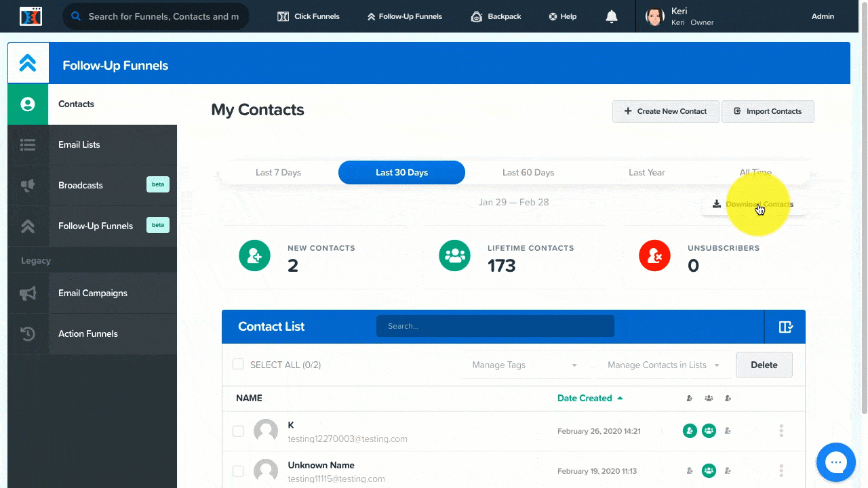Open the chat bubble in bottom corner
The width and height of the screenshot is (868, 488).
tap(835, 462)
